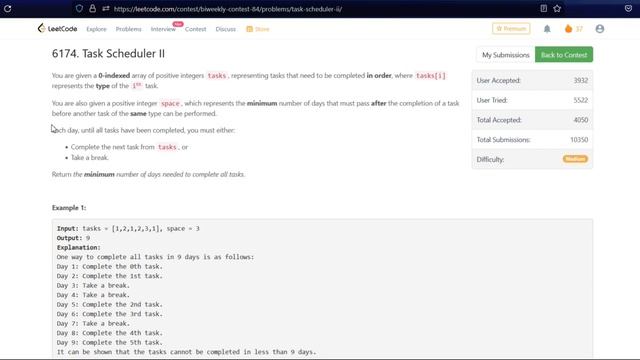640x360 pixels.
Task: Click the 'Difficulty:' label
Action: (x=490, y=159)
